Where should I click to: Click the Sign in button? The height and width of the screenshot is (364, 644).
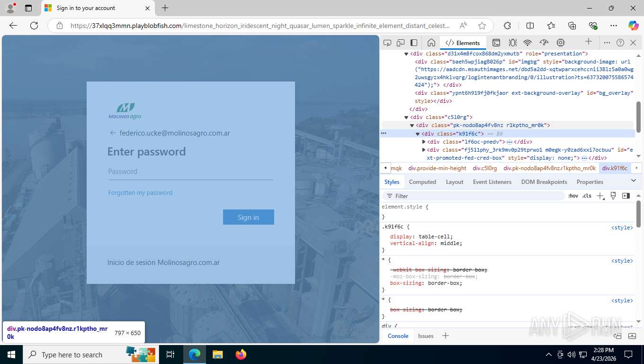click(x=249, y=217)
